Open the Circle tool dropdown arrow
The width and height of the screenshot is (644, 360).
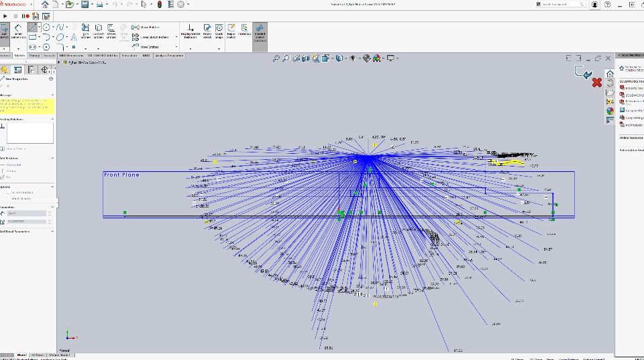click(x=53, y=27)
